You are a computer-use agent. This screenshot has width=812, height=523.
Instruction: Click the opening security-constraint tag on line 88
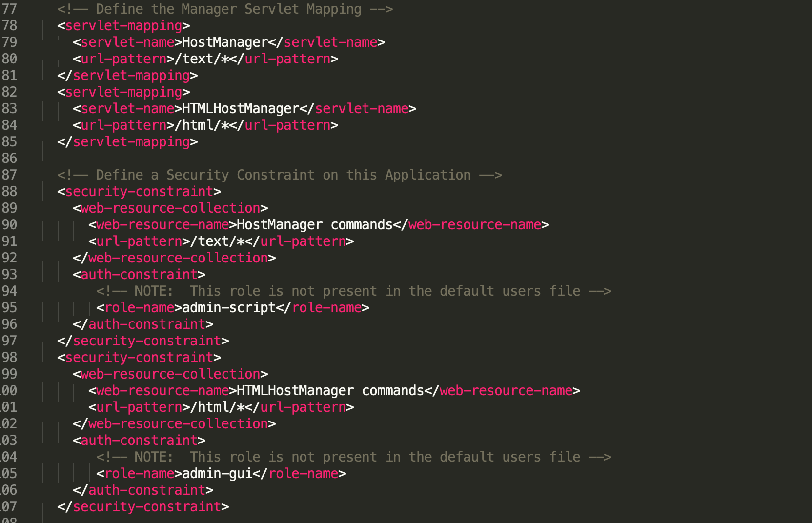point(139,192)
